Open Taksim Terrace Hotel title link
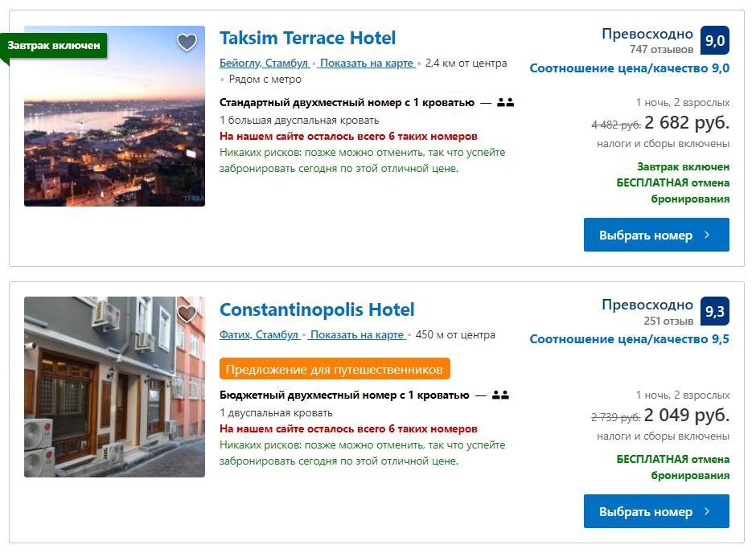 tap(307, 39)
